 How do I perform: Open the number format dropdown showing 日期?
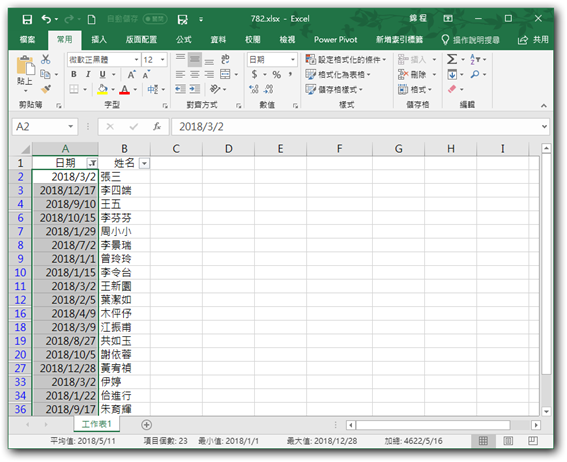point(293,60)
